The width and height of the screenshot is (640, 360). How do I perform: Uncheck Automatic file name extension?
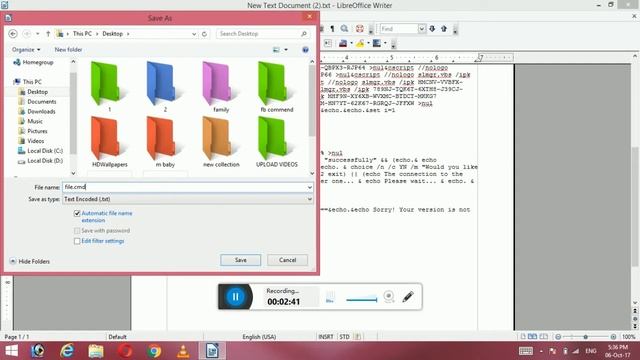click(x=77, y=213)
